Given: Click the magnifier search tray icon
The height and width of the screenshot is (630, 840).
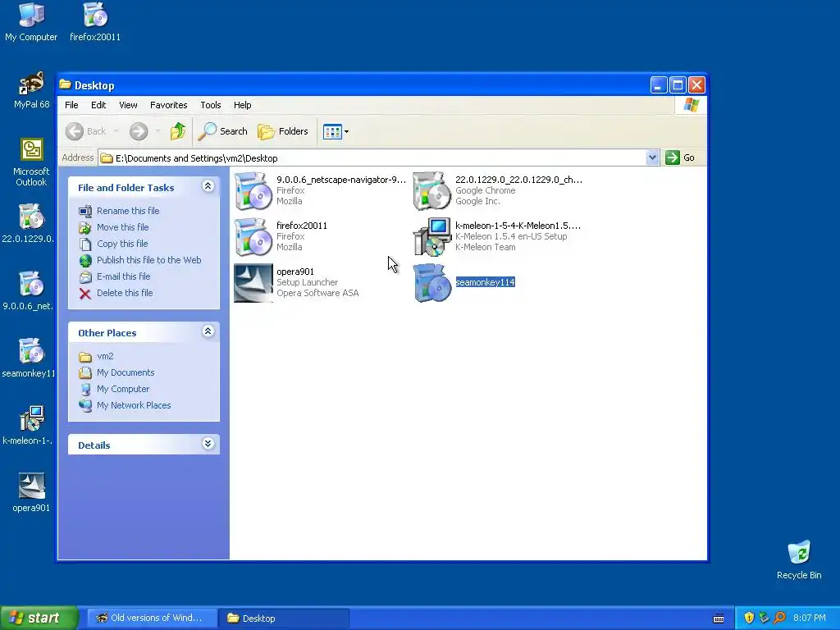Looking at the screenshot, I should pos(779,619).
